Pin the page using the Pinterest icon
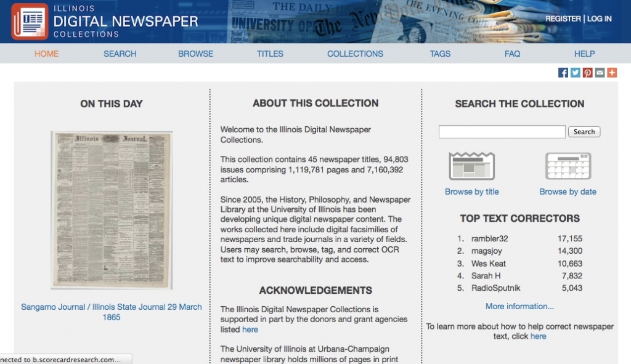This screenshot has width=631, height=364. [x=586, y=72]
